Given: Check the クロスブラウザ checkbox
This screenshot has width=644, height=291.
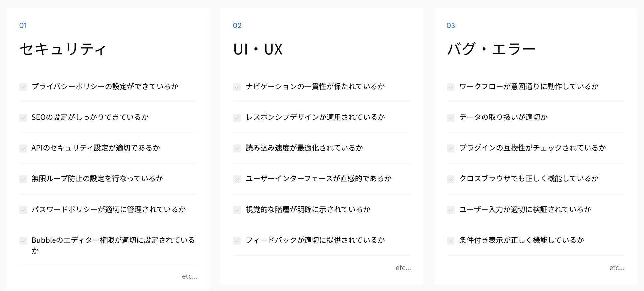Looking at the screenshot, I should pyautogui.click(x=451, y=179).
